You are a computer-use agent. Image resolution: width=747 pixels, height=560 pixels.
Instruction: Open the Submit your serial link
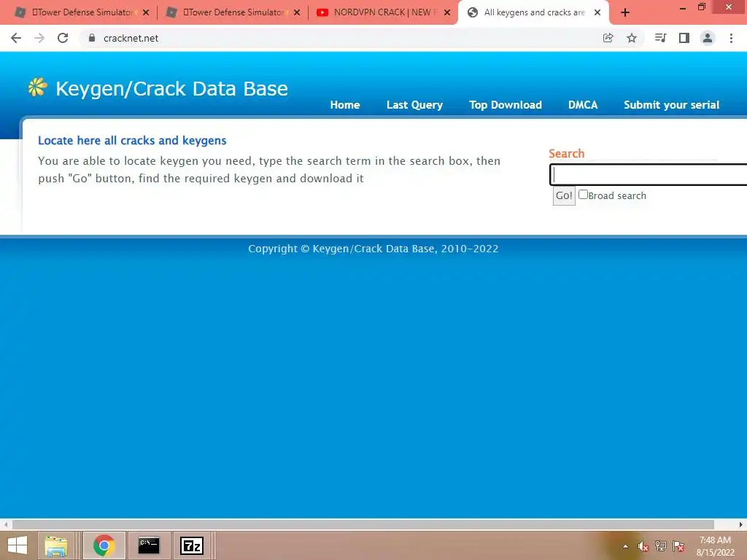(x=672, y=105)
